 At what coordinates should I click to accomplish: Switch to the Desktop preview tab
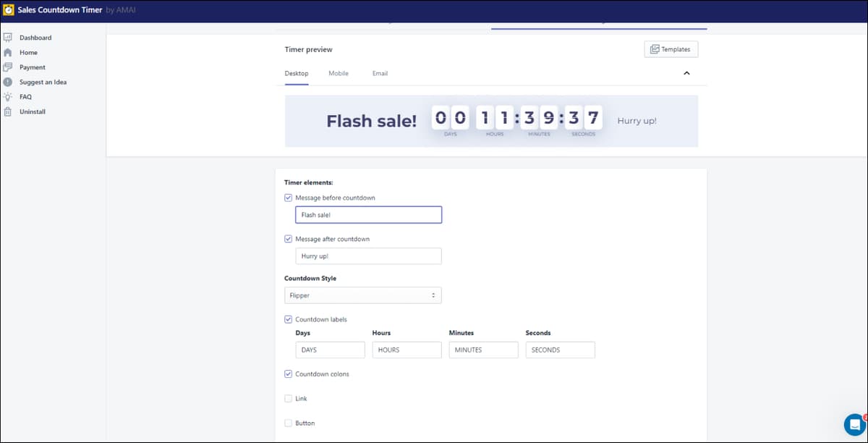click(x=297, y=73)
